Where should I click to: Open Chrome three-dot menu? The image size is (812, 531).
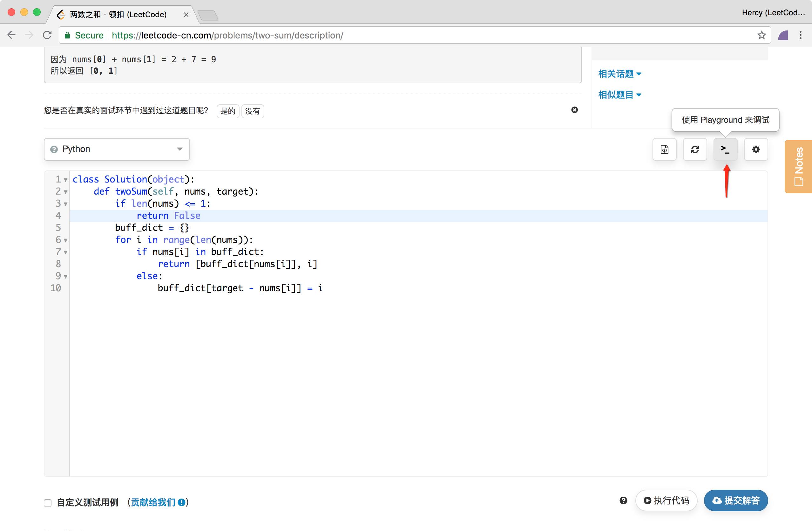800,35
